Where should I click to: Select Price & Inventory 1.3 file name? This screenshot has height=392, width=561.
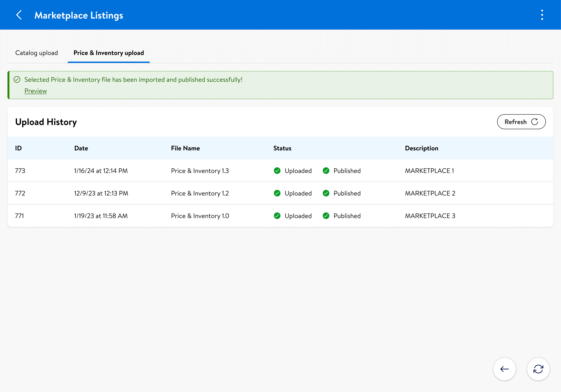pyautogui.click(x=200, y=171)
